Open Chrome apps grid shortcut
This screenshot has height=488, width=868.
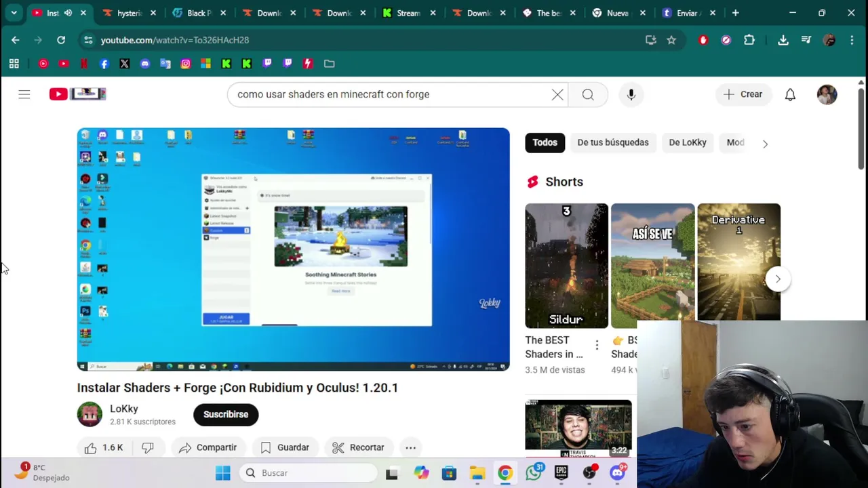(14, 64)
